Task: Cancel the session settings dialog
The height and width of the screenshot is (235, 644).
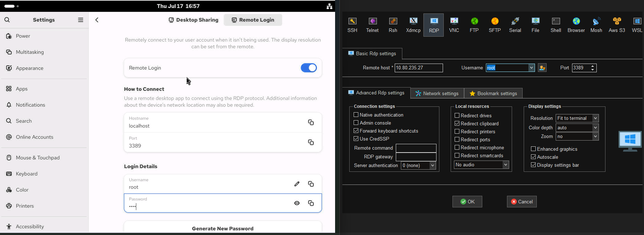Action: (522, 202)
